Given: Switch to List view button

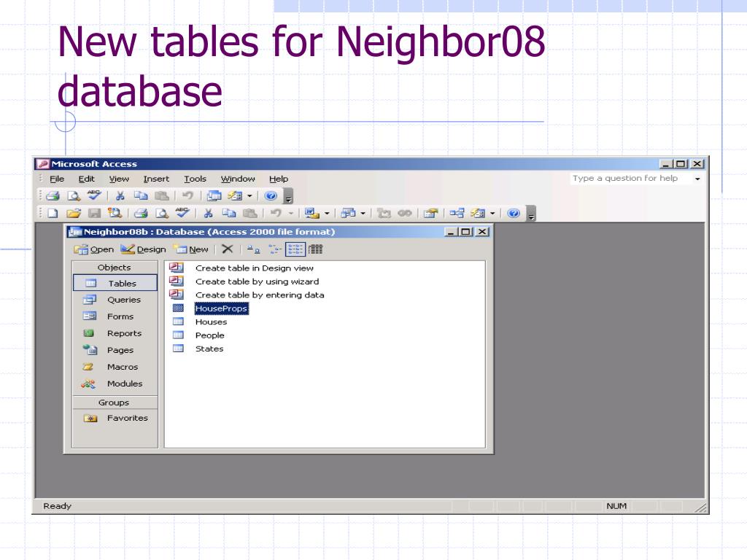Looking at the screenshot, I should click(x=295, y=249).
